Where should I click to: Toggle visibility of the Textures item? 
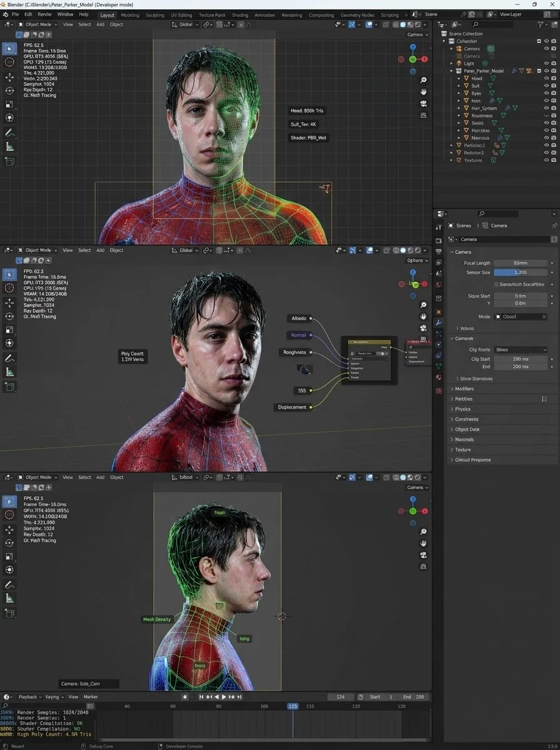click(x=546, y=160)
